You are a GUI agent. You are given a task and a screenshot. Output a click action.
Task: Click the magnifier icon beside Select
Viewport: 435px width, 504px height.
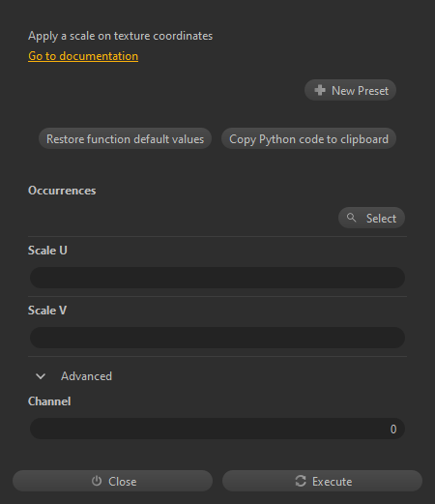351,218
